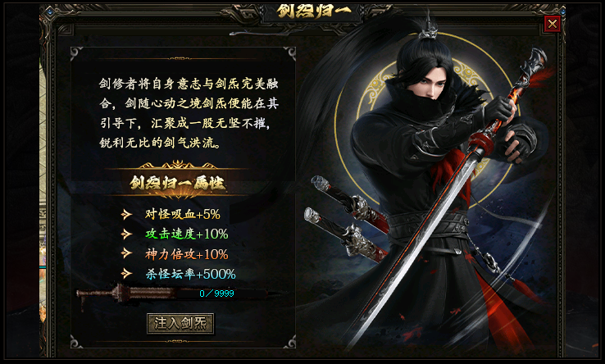The height and width of the screenshot is (364, 605).
Task: Click the 剑炁归一属性 golden header banner
Action: (x=178, y=183)
